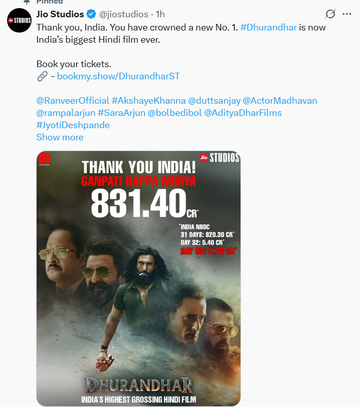The height and width of the screenshot is (407, 360).
Task: Open the @RanveerOfficial mention
Action: (73, 101)
